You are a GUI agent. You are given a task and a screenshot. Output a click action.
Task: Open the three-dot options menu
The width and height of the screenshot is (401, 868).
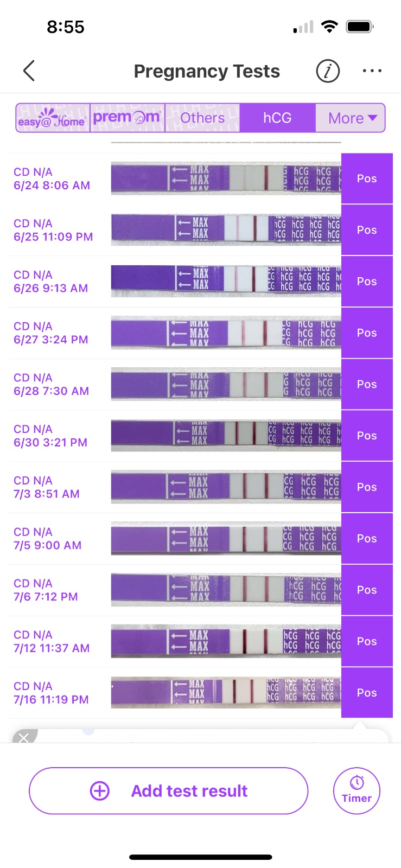tap(372, 71)
